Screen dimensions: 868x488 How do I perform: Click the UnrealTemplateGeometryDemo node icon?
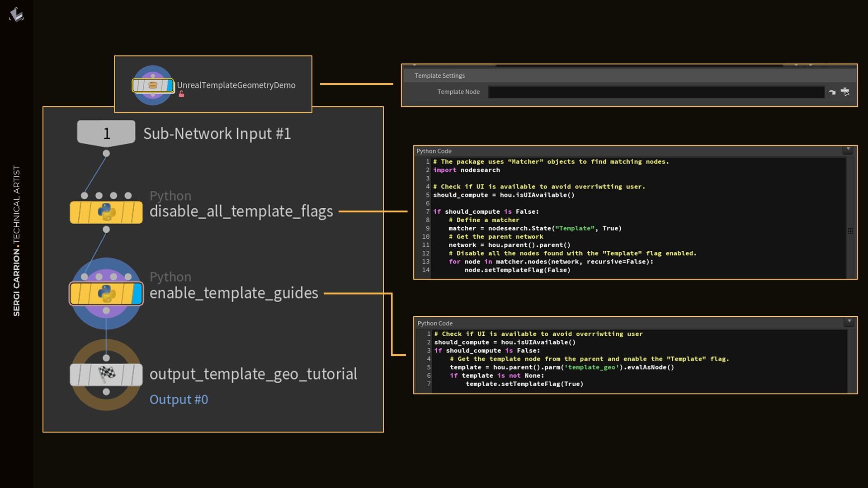[x=153, y=85]
